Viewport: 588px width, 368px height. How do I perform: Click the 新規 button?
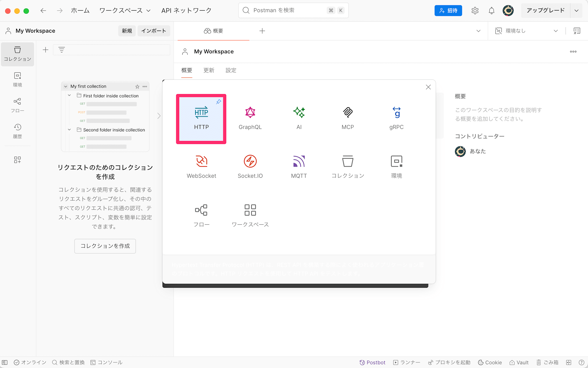coord(127,31)
